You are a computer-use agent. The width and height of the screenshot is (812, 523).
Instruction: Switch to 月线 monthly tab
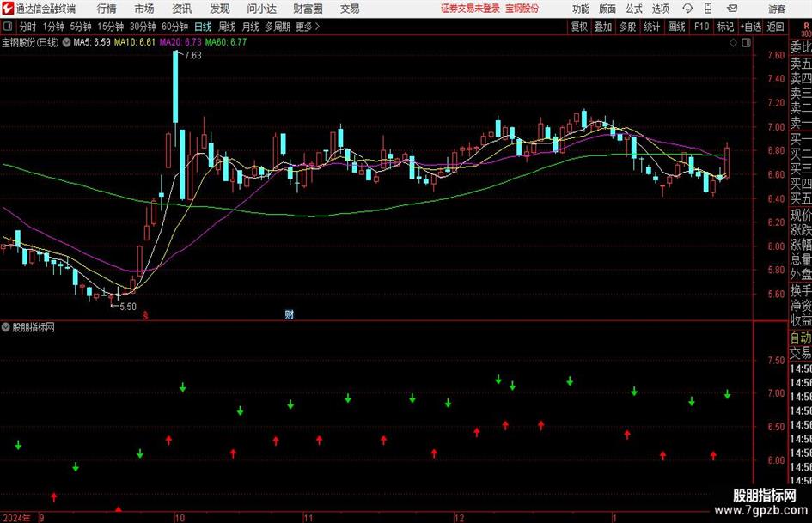(251, 27)
